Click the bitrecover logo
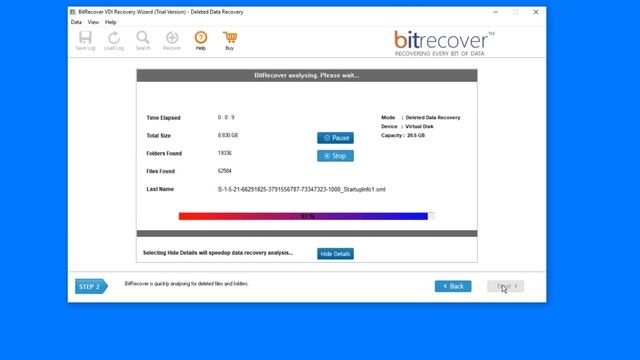Image resolution: width=640 pixels, height=360 pixels. [x=444, y=43]
